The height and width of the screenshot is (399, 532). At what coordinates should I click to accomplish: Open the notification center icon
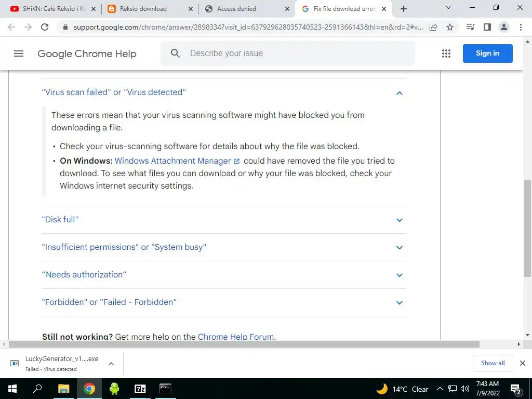516,389
